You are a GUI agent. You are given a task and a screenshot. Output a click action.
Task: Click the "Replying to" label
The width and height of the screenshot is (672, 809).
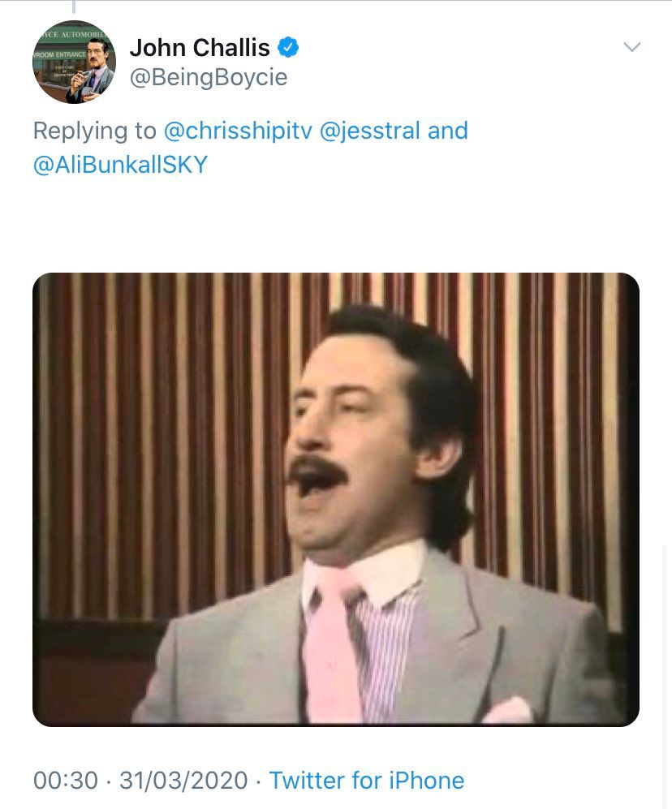pyautogui.click(x=93, y=131)
